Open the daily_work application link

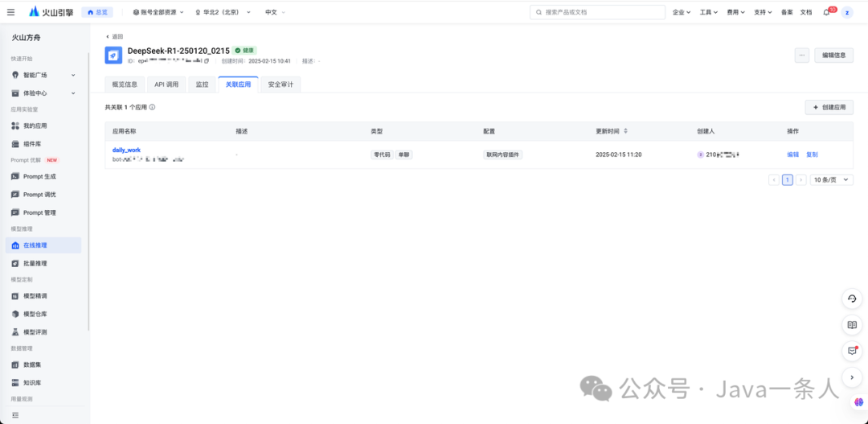pos(126,150)
